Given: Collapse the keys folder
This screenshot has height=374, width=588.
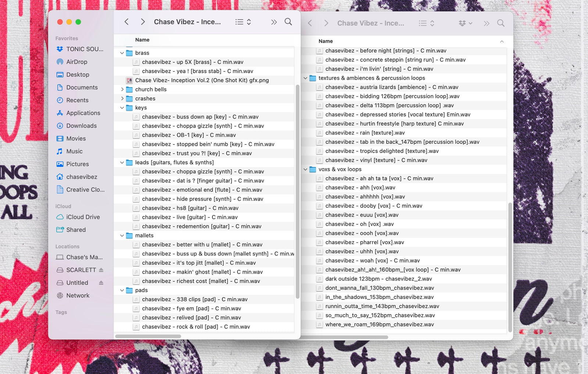Looking at the screenshot, I should click(x=122, y=108).
